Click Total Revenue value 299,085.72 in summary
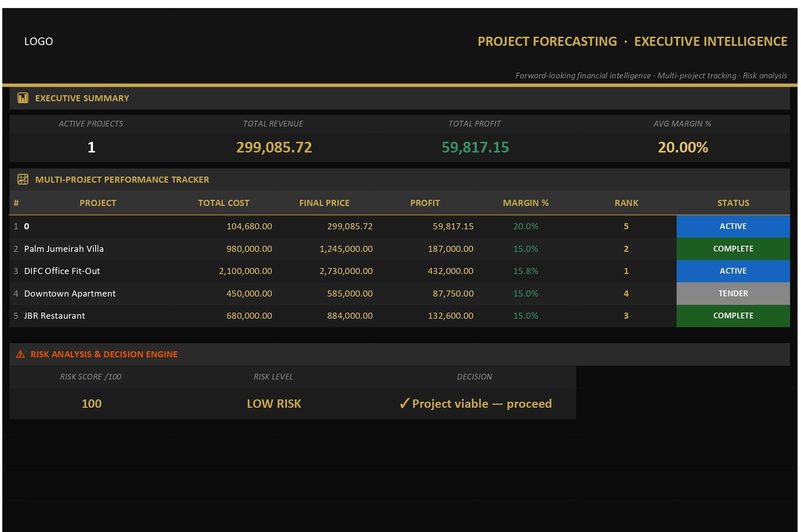The image size is (801, 532). [274, 147]
